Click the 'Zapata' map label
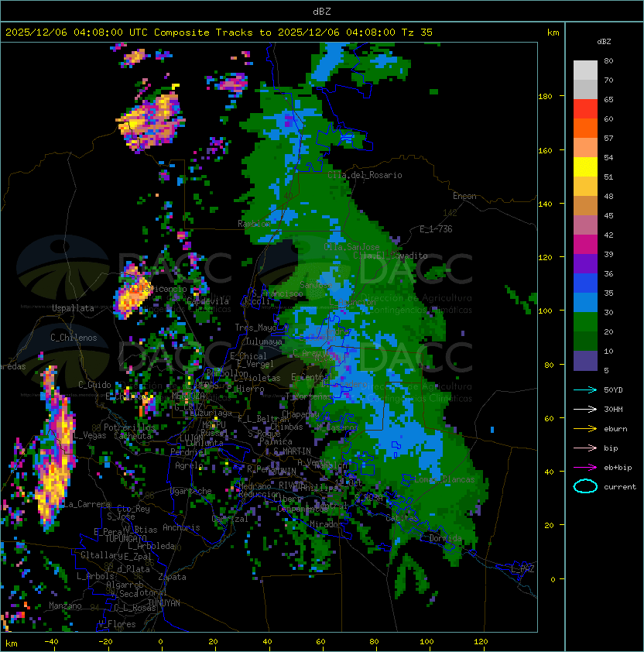Screen dimensions: 644x652 [172, 577]
